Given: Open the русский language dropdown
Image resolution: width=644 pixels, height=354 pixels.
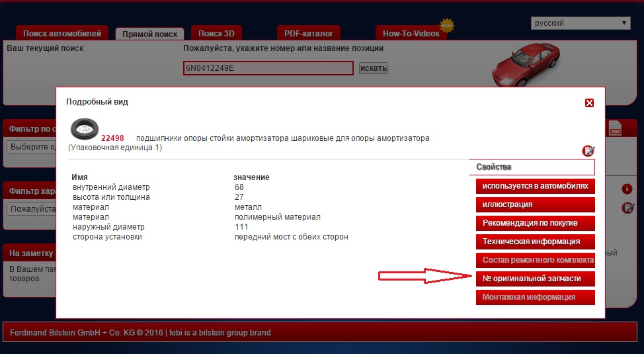Looking at the screenshot, I should coord(581,23).
